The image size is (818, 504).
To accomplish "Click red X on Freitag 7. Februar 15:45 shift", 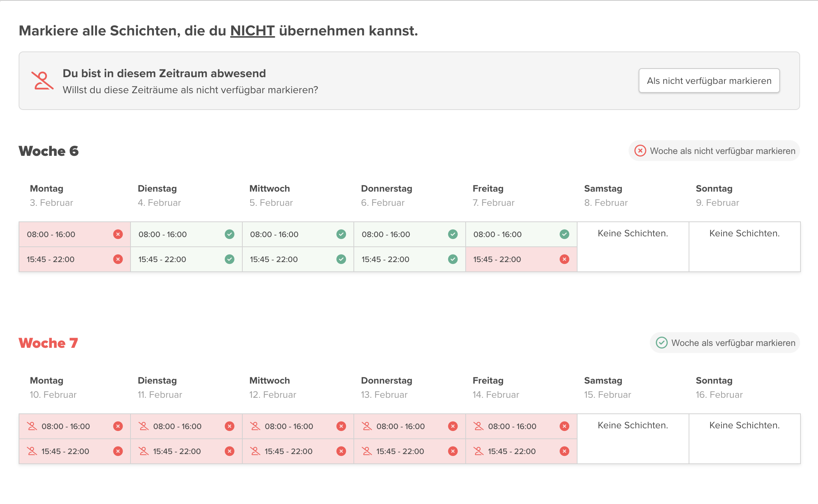I will 564,259.
